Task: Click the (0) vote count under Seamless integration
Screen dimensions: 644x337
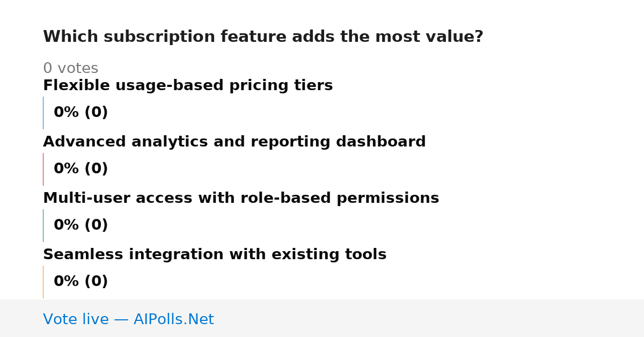Action: [x=96, y=282]
